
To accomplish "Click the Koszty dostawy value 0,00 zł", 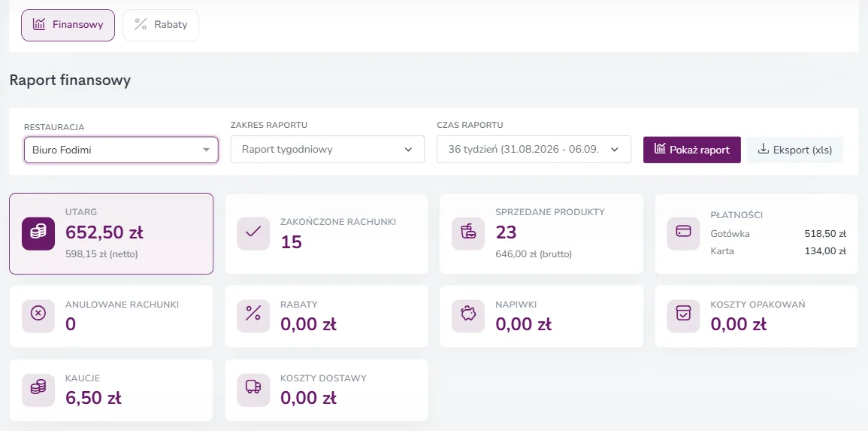I will tap(308, 398).
